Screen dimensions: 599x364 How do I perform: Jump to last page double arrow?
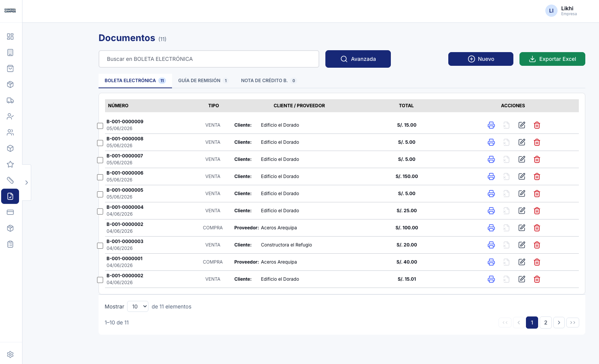(x=573, y=323)
